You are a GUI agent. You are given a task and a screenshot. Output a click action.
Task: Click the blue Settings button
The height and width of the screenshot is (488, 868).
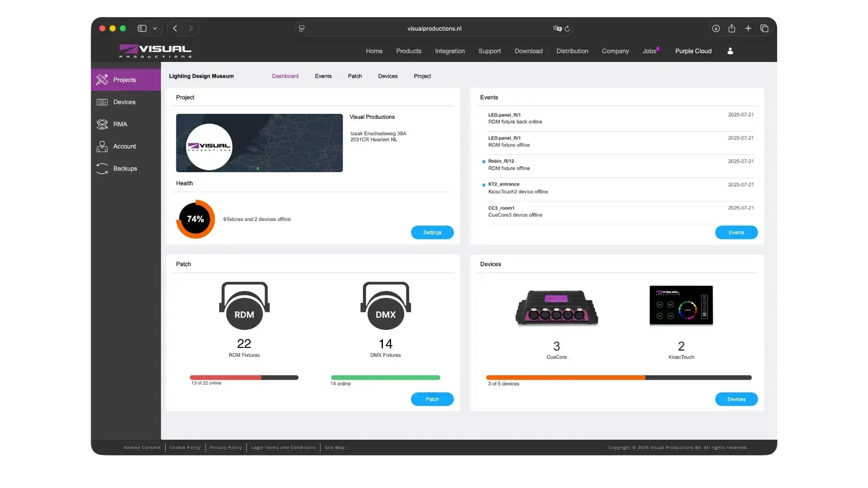pyautogui.click(x=432, y=232)
